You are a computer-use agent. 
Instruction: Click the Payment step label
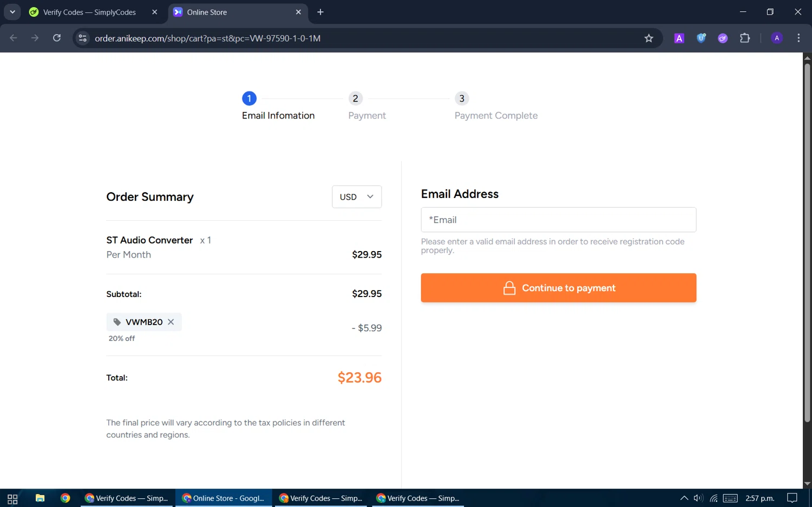coord(367,116)
